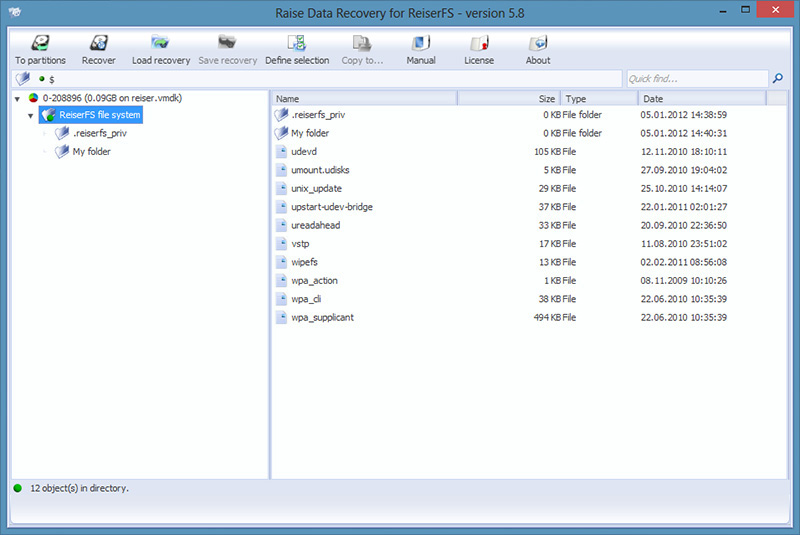Viewport: 800px width, 535px height.
Task: Click the Copy to... icon
Action: 362,43
